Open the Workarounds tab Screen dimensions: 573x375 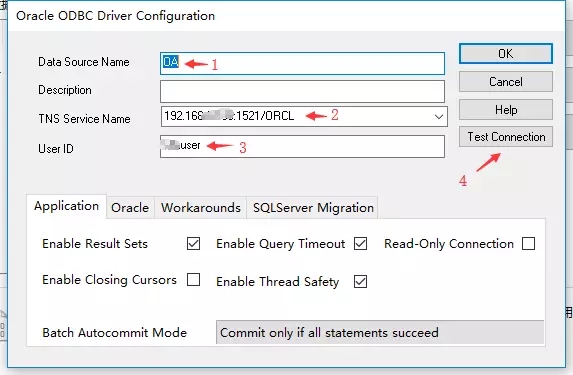[x=201, y=208]
